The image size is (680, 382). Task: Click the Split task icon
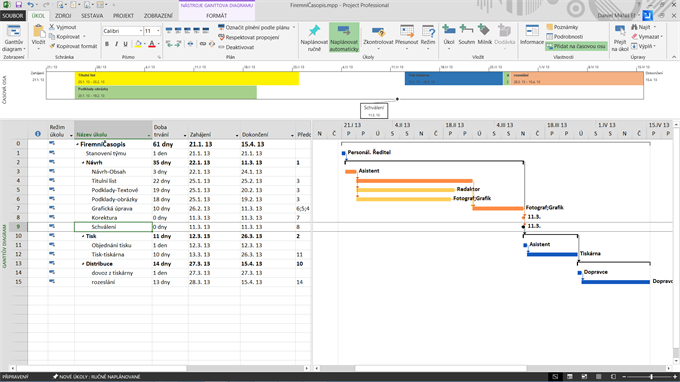(190, 44)
